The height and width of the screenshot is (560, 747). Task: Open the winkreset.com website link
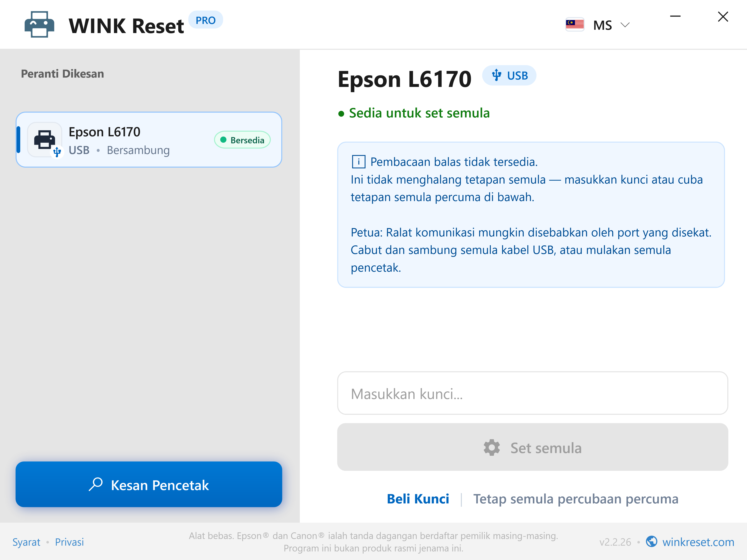(x=698, y=542)
